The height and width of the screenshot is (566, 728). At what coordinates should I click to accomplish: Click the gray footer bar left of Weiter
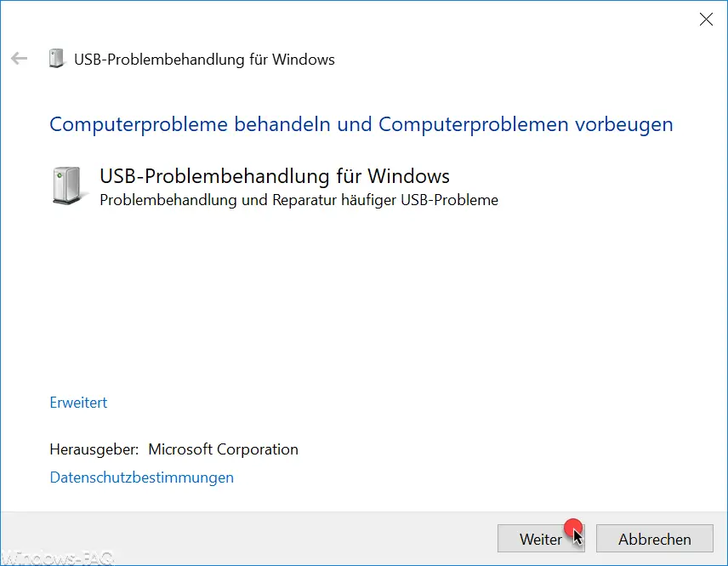click(249, 539)
